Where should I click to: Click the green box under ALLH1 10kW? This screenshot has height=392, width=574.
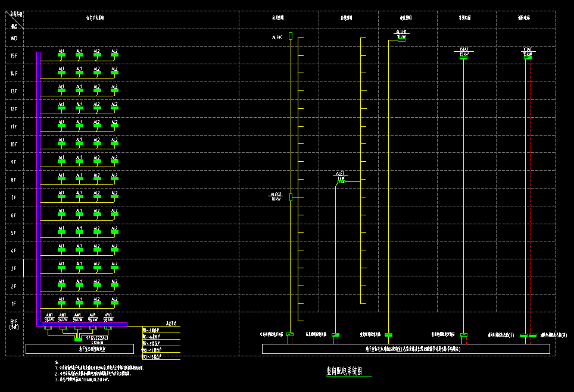tap(401, 40)
